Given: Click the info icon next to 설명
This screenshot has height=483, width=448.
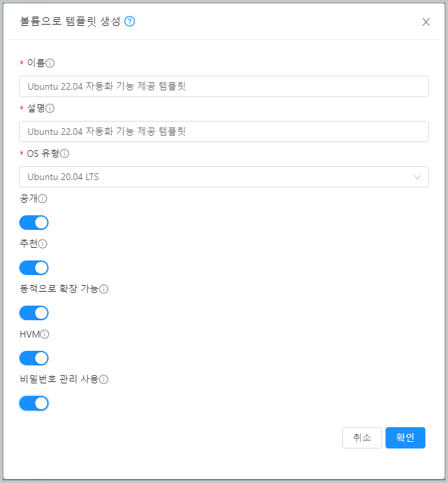Looking at the screenshot, I should pos(50,108).
